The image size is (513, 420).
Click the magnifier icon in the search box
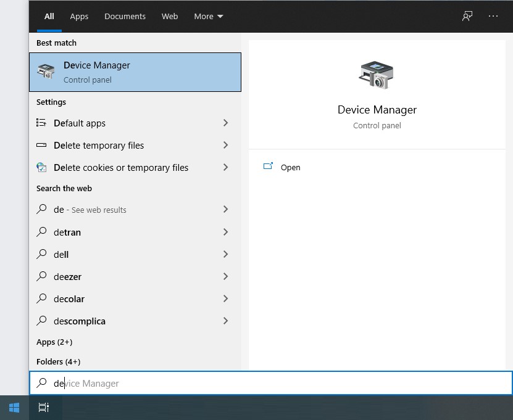point(41,383)
